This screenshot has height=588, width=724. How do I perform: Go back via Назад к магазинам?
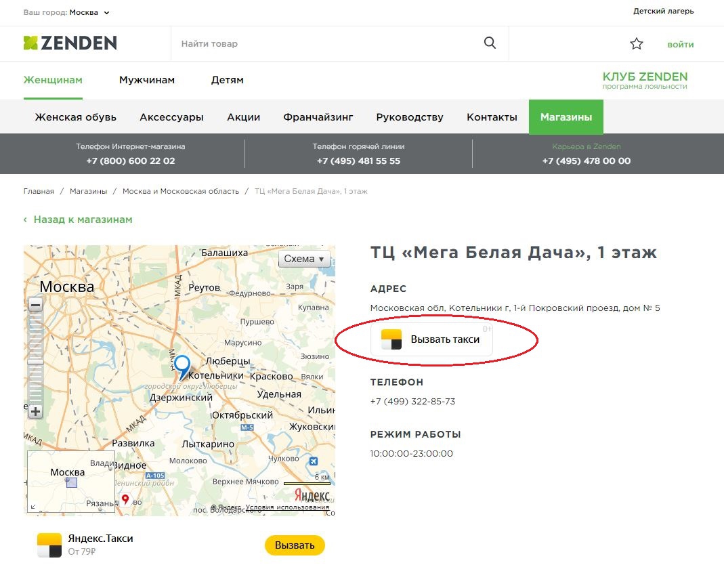(78, 219)
